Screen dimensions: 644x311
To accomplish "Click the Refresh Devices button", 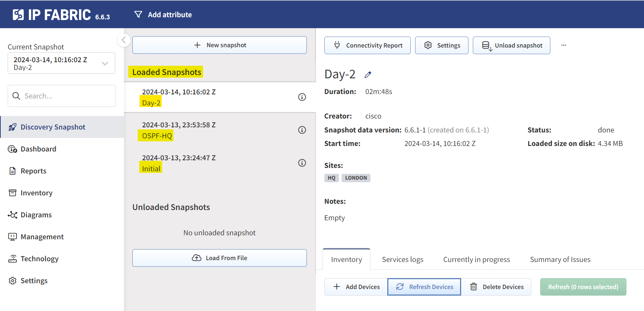I will (424, 287).
